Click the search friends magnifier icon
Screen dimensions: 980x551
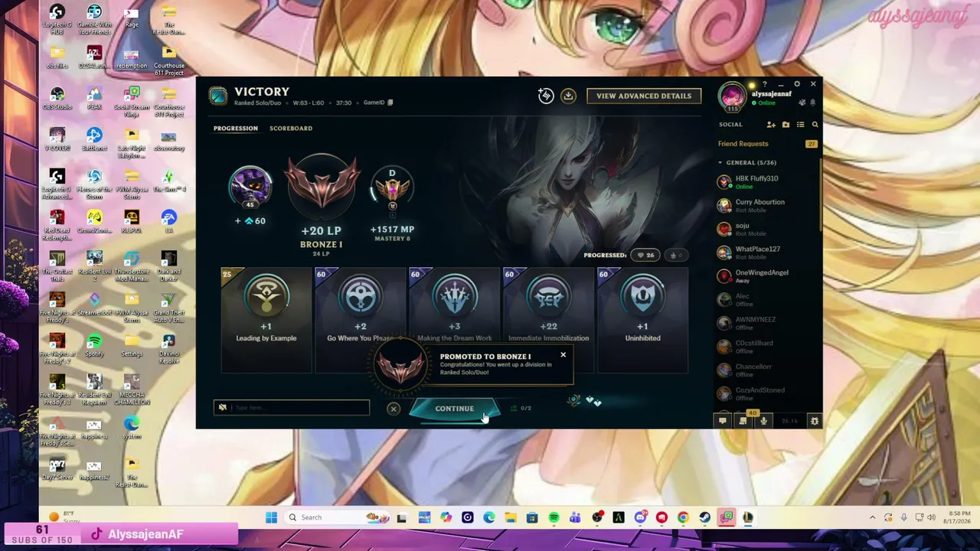pos(815,125)
